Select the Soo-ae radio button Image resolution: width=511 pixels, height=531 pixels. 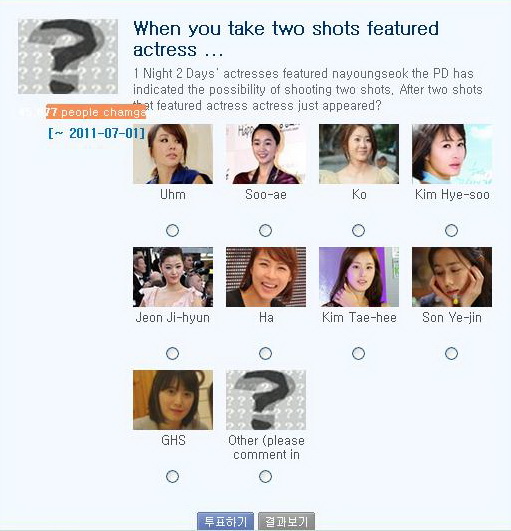pyautogui.click(x=265, y=231)
